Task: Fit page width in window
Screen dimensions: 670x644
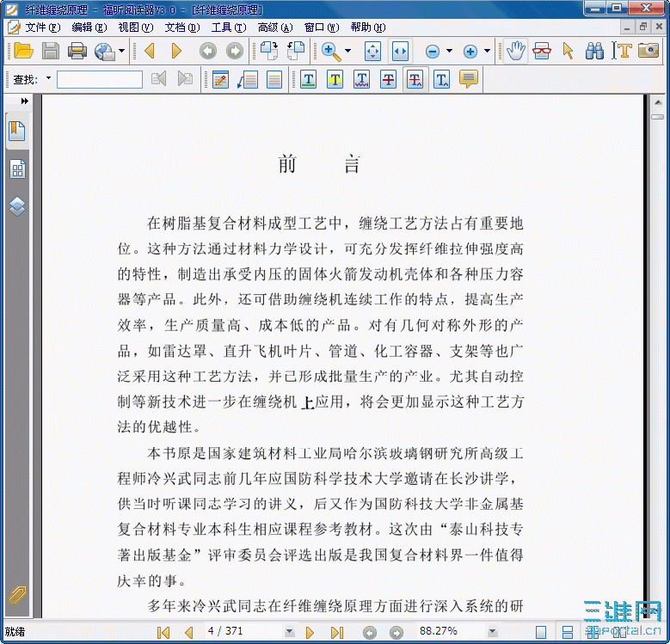Action: (x=400, y=52)
